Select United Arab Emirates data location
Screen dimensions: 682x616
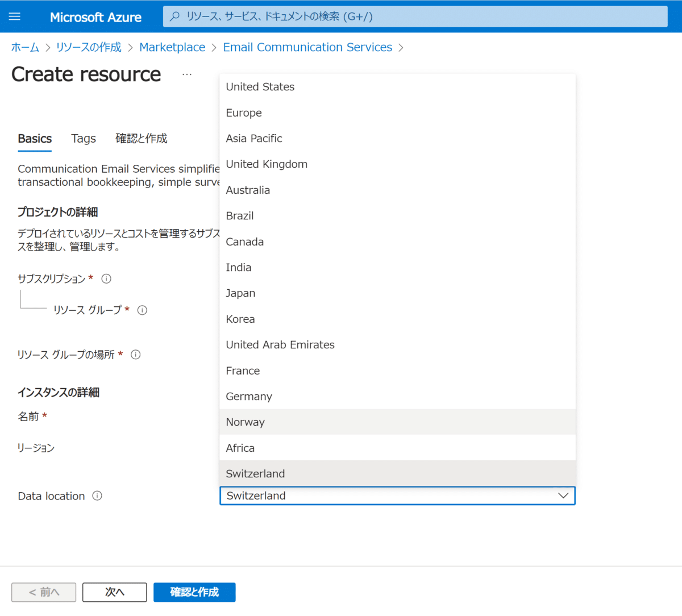[x=397, y=345]
